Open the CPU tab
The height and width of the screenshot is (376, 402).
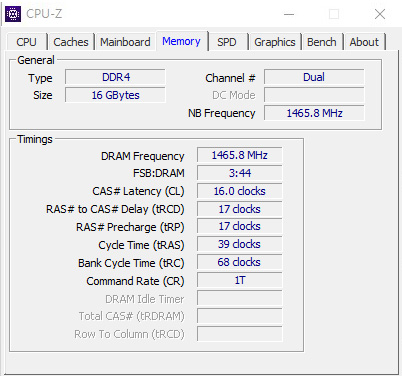click(26, 42)
